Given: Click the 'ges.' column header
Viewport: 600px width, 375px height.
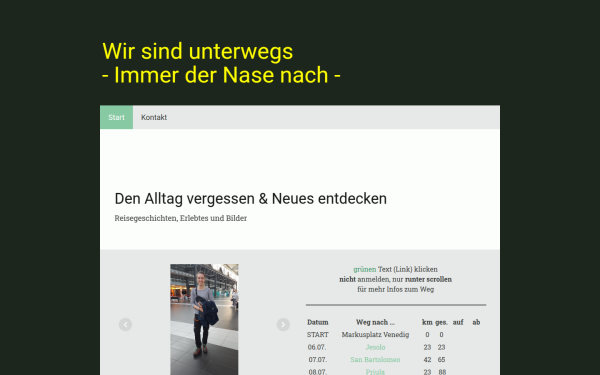Looking at the screenshot, I should (x=442, y=322).
